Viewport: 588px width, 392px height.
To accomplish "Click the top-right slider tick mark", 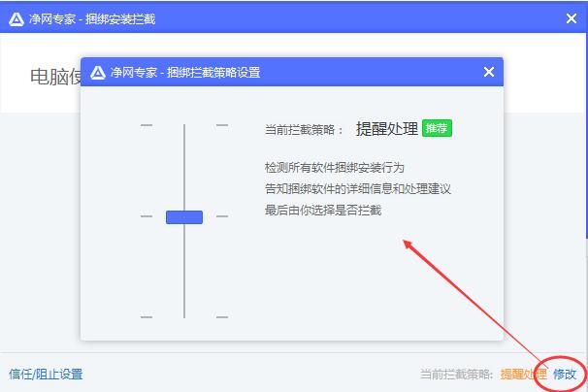I will point(221,125).
